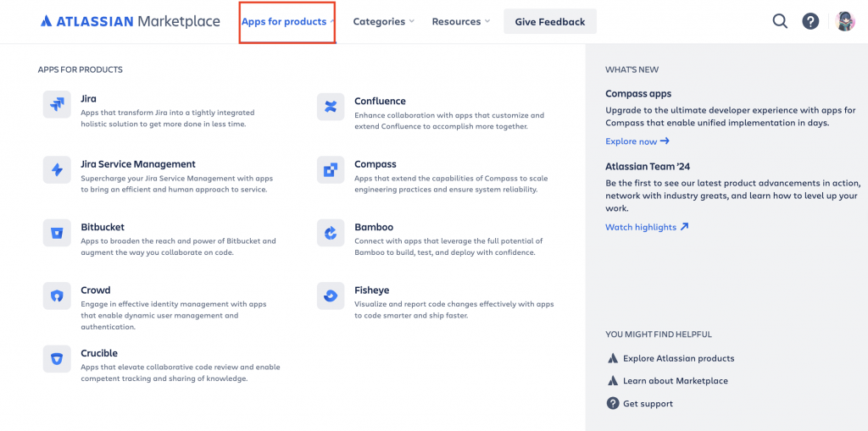Screen dimensions: 868x431
Task: Follow the Explore now link
Action: tap(637, 141)
